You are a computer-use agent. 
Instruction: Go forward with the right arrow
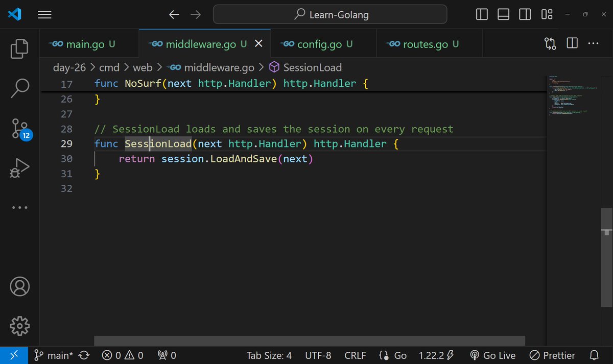[195, 15]
